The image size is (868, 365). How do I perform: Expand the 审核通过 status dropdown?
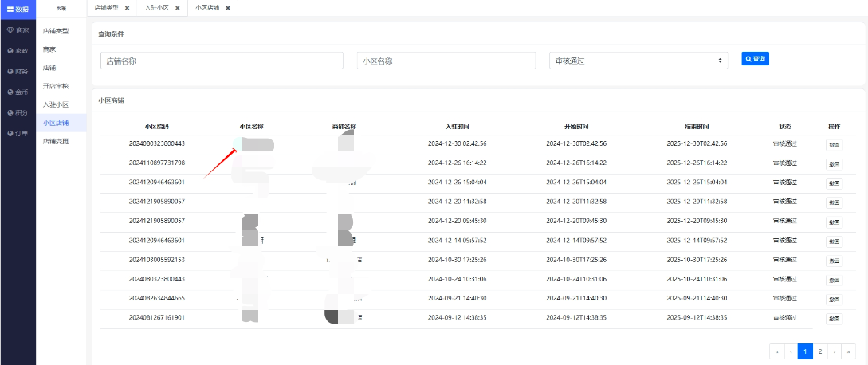(638, 61)
